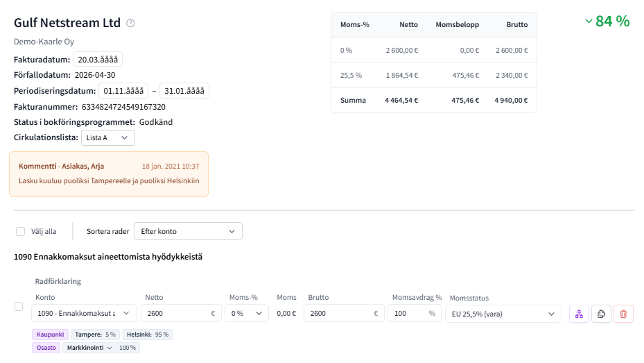
Task: Click the Fakturadatum date field
Action: (98, 60)
